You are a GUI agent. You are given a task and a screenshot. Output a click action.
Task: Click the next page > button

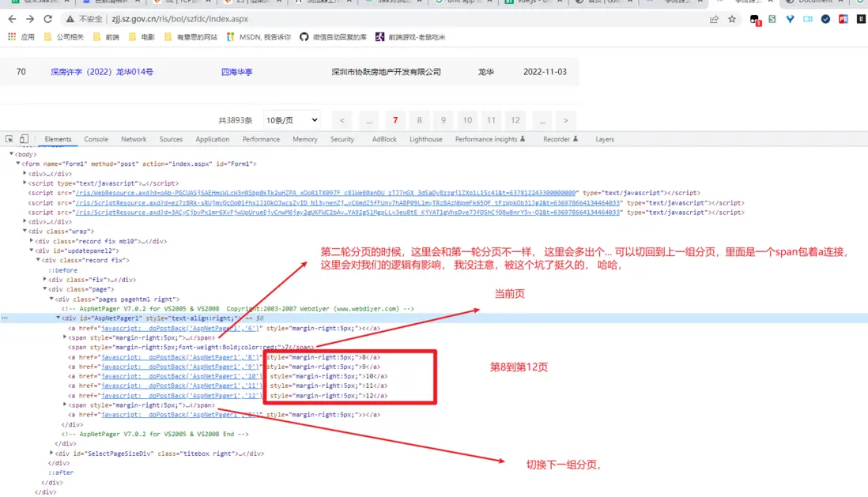pos(566,120)
